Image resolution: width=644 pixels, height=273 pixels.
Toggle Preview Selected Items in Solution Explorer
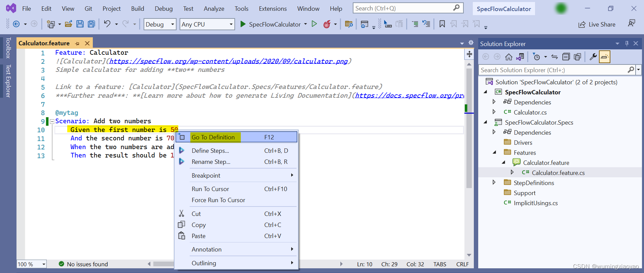click(604, 57)
